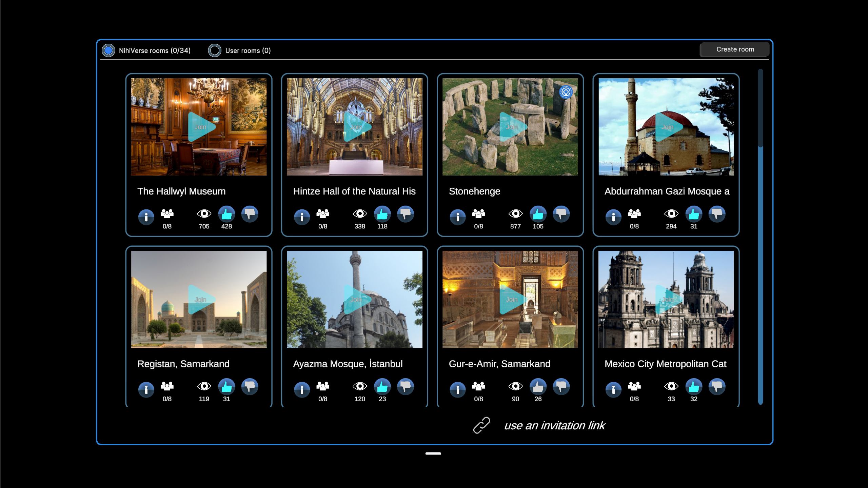
Task: Click the chain link icon
Action: coord(481,425)
